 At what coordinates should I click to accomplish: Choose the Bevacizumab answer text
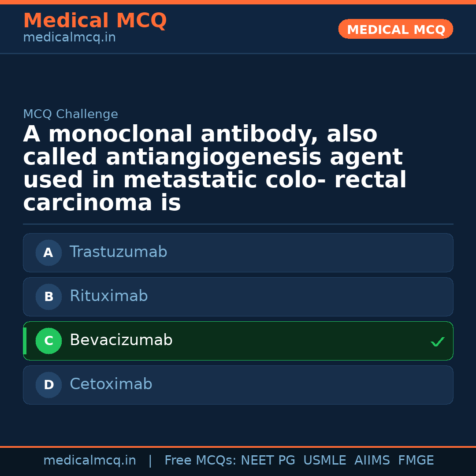click(x=121, y=340)
